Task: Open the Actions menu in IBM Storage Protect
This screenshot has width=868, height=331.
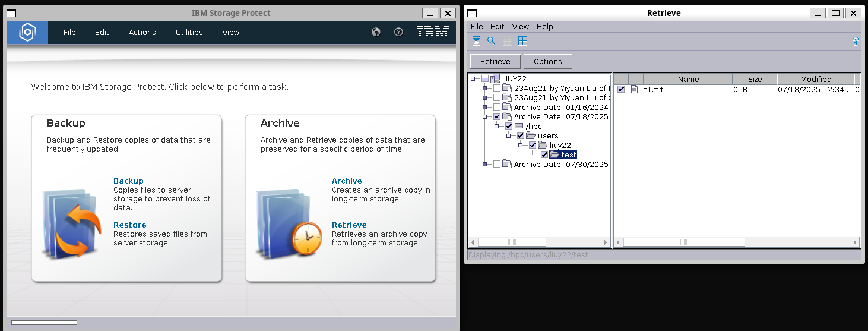Action: pos(142,33)
